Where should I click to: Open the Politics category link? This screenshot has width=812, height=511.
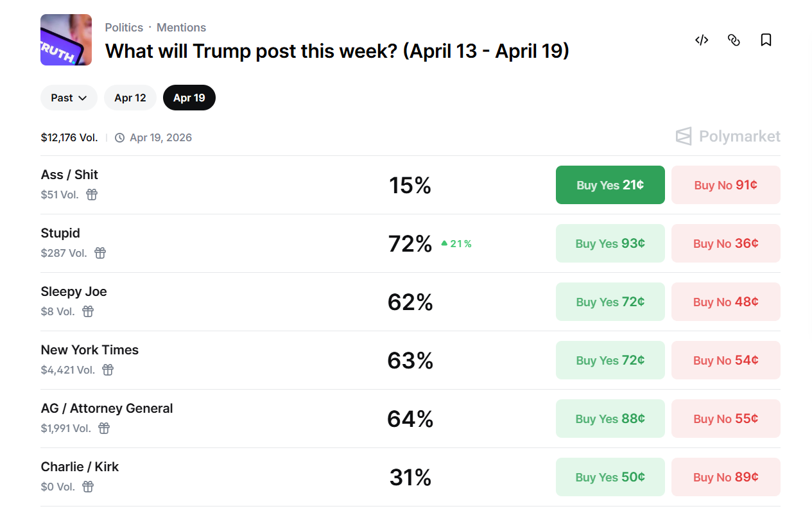[x=124, y=27]
